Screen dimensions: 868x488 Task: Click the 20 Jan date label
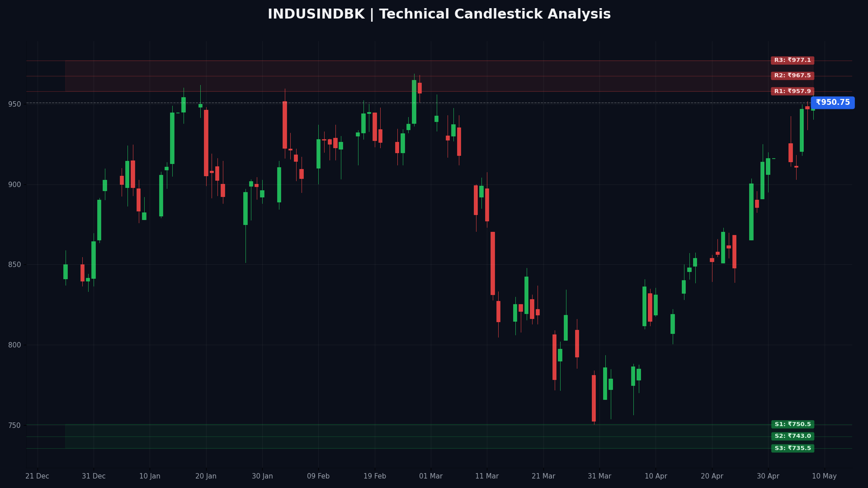tap(206, 476)
